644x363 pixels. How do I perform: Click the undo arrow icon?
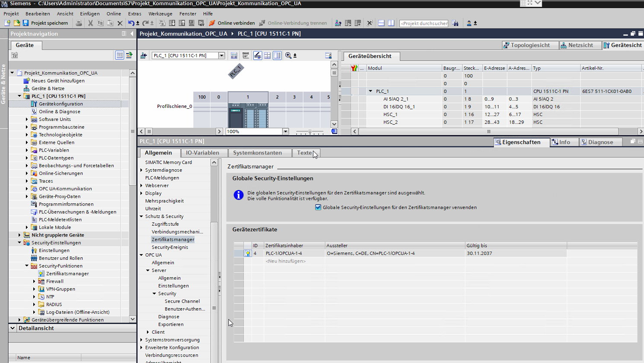(131, 23)
